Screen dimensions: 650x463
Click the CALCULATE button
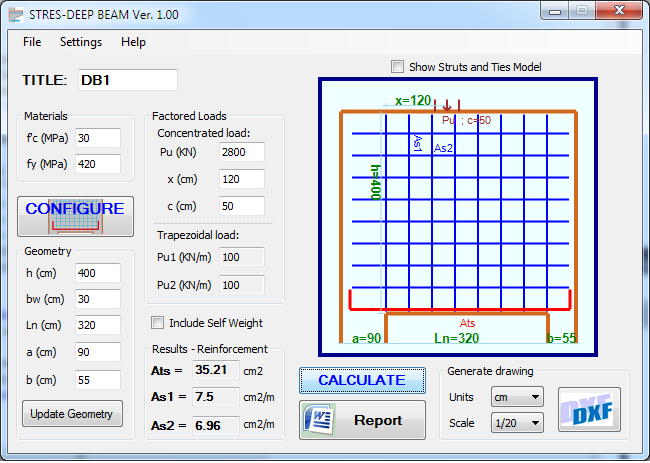pos(362,380)
